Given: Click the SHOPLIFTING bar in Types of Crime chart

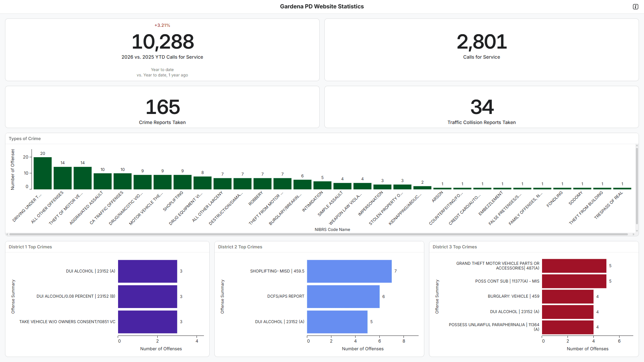Looking at the screenshot, I should pyautogui.click(x=182, y=182).
